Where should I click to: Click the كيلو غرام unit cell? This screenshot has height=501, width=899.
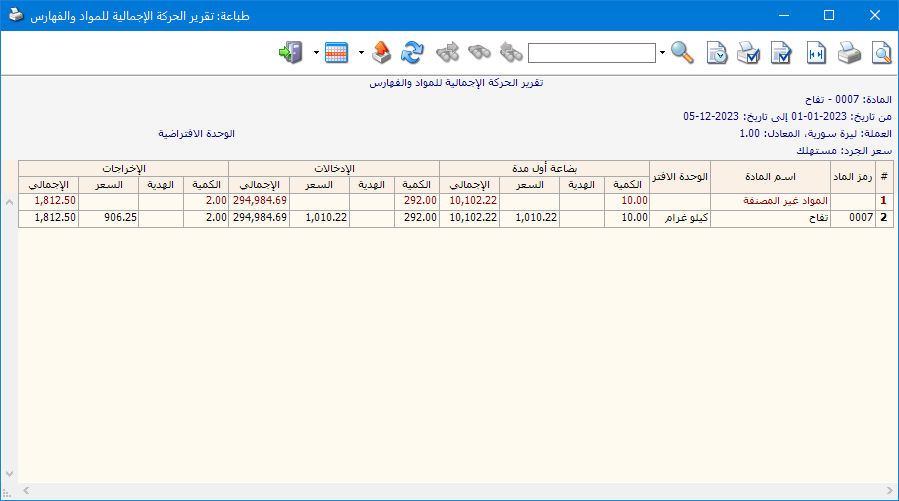pos(680,218)
